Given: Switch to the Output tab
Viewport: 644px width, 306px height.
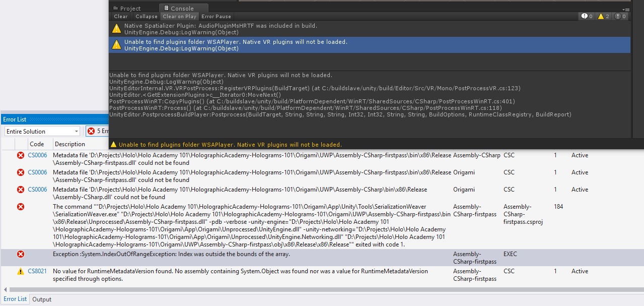Looking at the screenshot, I should 42,299.
